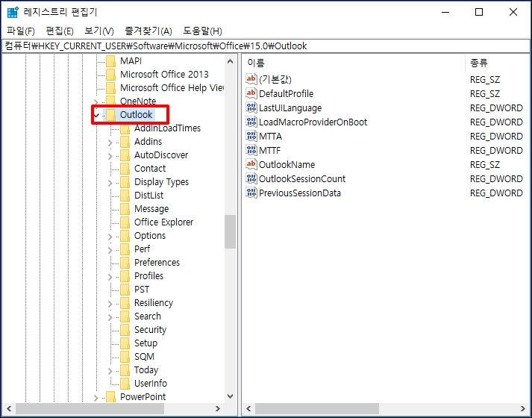
Task: Click the tree pane scroll right arrow
Action: click(217, 409)
